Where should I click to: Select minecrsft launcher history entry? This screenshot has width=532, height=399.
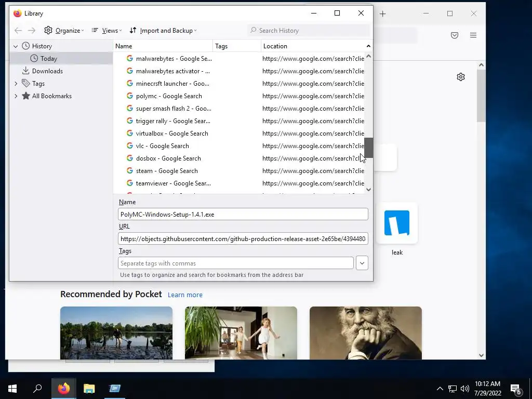coord(239,84)
